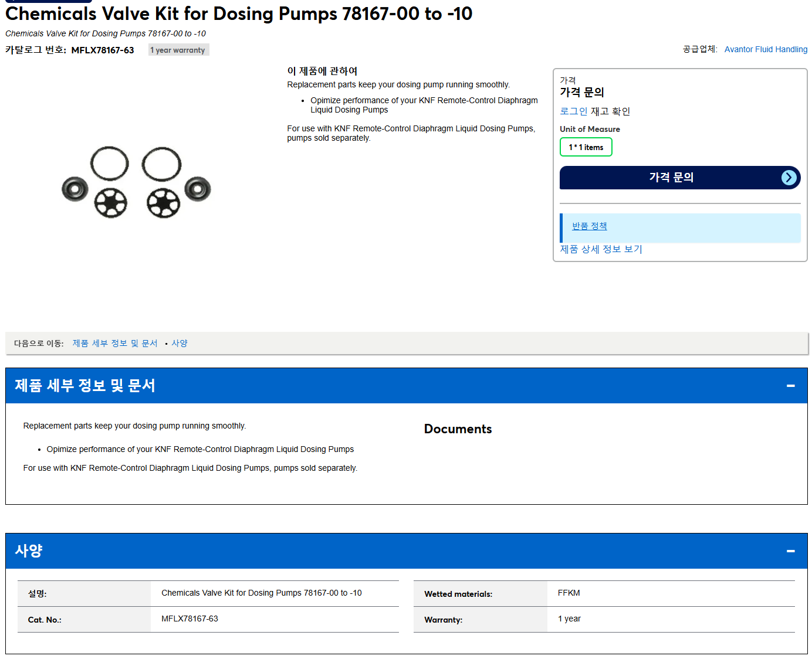Image resolution: width=812 pixels, height=666 pixels.
Task: Click the Unit of Measure label
Action: tap(590, 129)
